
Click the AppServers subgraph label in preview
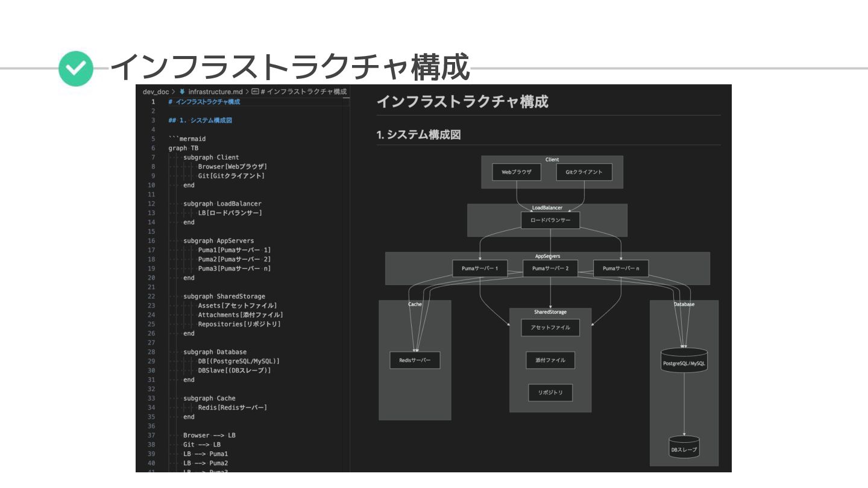click(547, 256)
